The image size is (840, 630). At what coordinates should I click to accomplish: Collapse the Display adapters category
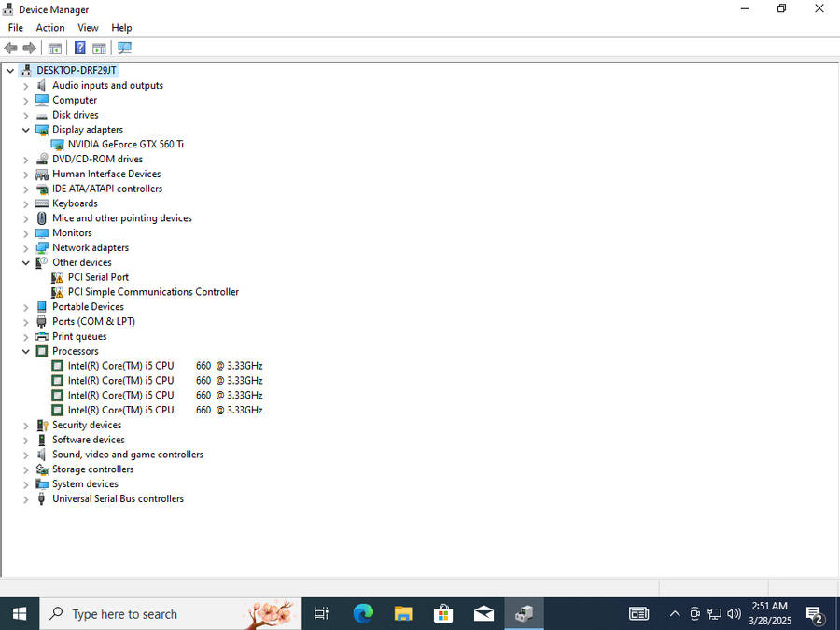(26, 129)
